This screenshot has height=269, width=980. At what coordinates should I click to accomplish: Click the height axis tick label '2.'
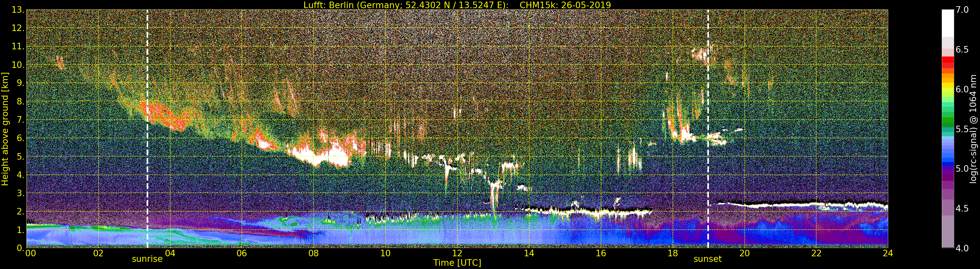point(20,211)
